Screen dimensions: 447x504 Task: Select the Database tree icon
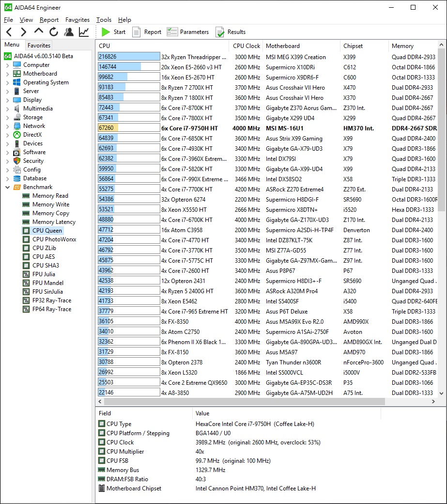pyautogui.click(x=17, y=178)
